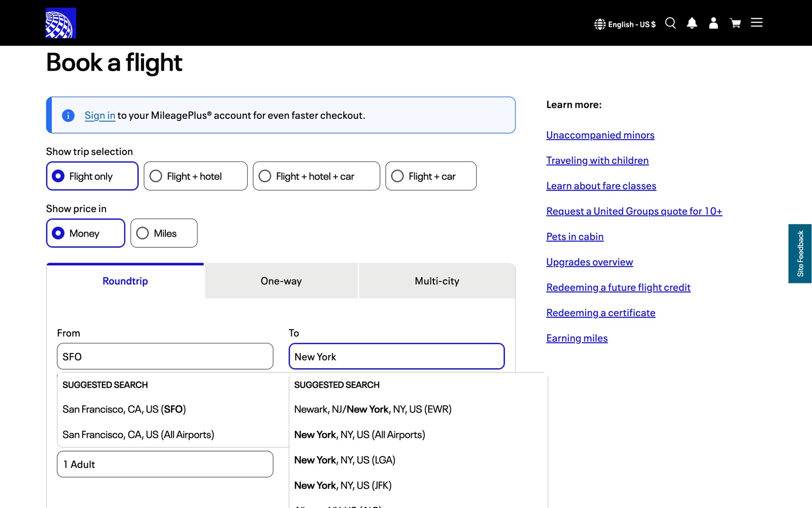Viewport: 812px width, 508px height.
Task: Choose Money as price display
Action: (x=85, y=233)
